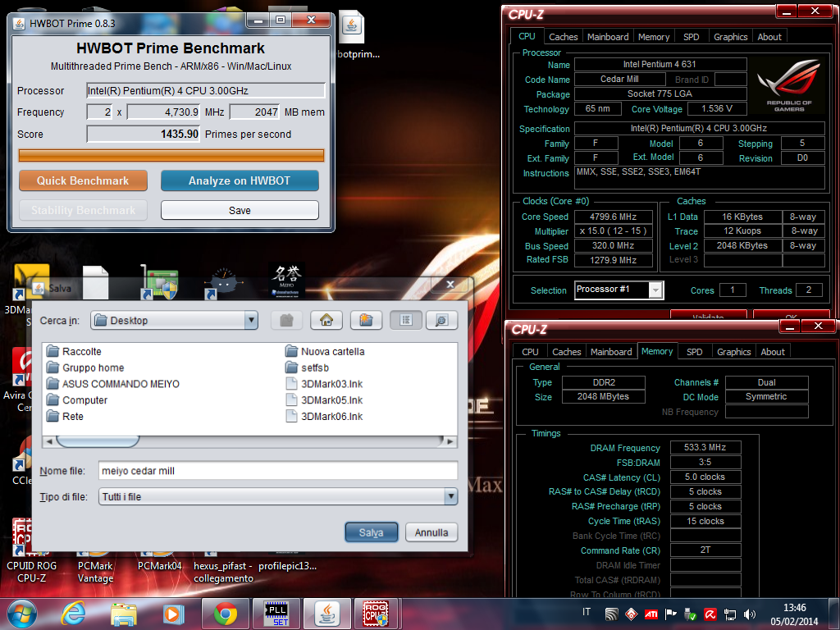The image size is (840, 630).
Task: Open Memory tab in upper CPU-Z window
Action: pyautogui.click(x=654, y=37)
